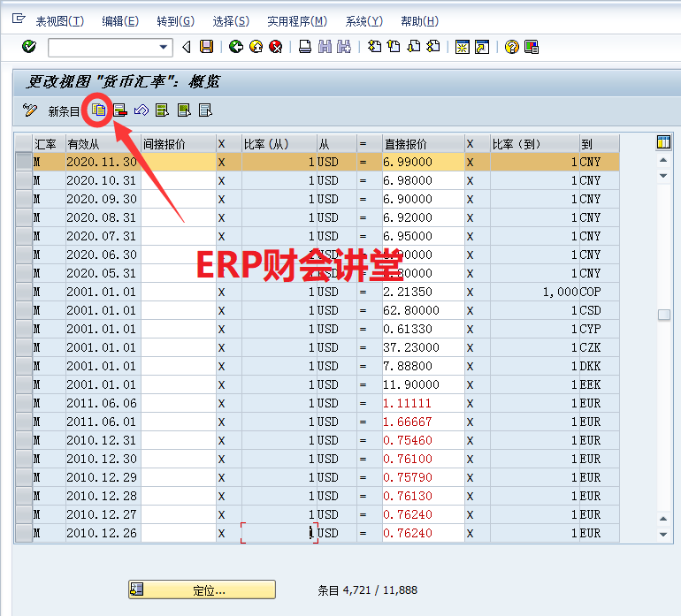The width and height of the screenshot is (681, 616).
Task: Click the green Back arrow icon
Action: tap(235, 47)
